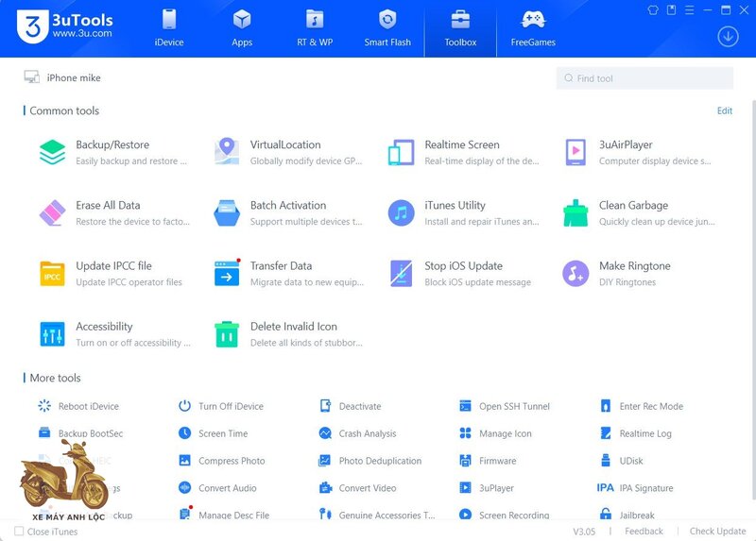Open Screen Recording tool
This screenshot has height=541, width=756.
coord(504,515)
